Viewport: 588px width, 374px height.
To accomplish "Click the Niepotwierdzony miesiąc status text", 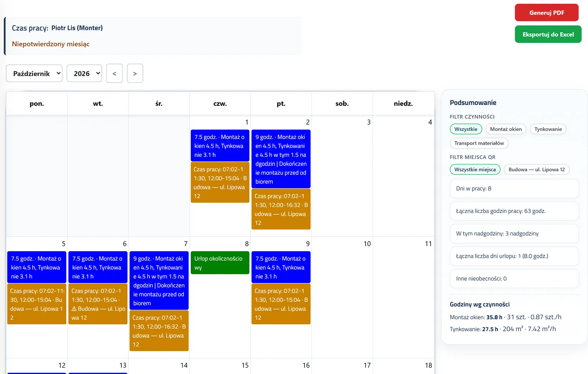I will click(51, 44).
